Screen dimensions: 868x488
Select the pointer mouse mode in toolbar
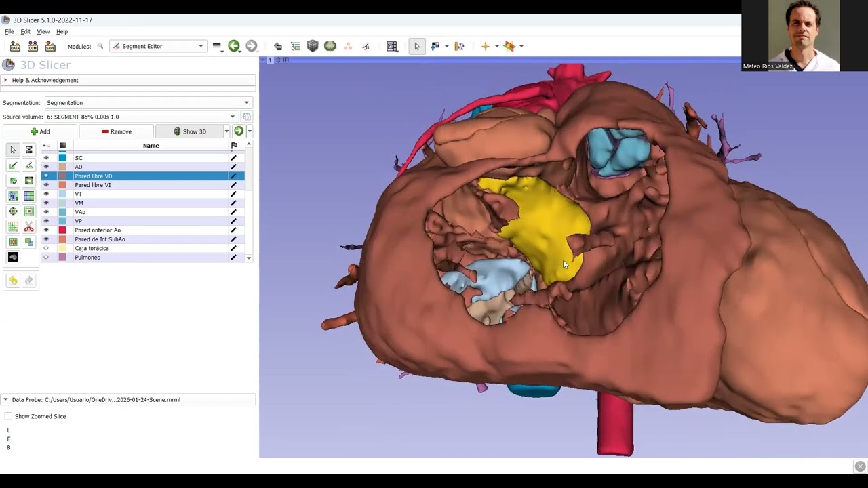pos(417,46)
